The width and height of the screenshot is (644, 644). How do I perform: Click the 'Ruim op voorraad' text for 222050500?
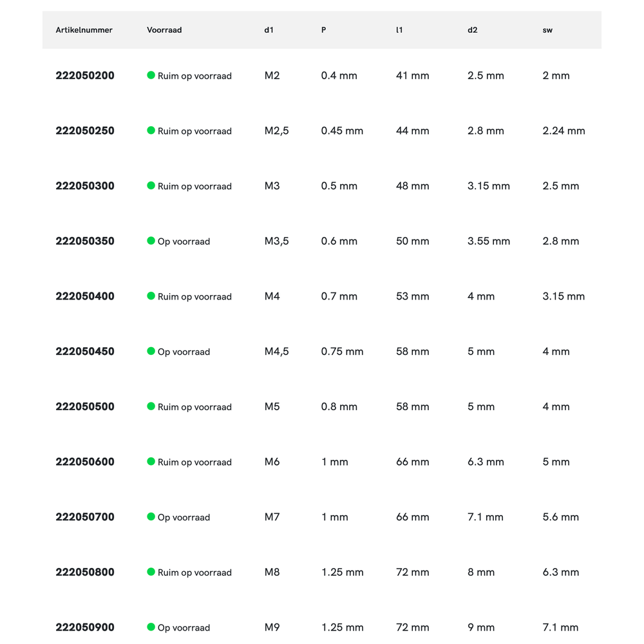click(194, 407)
